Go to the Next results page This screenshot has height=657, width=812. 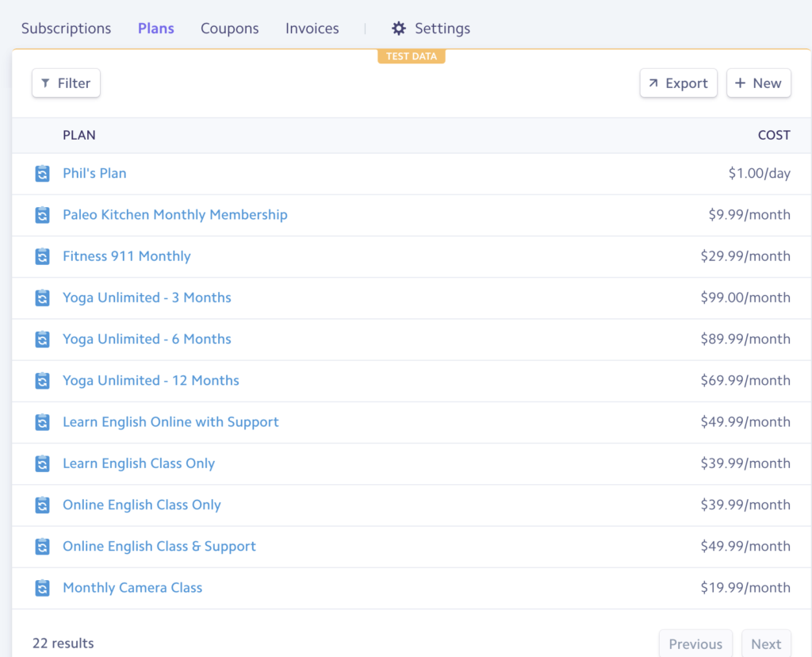[x=766, y=644]
